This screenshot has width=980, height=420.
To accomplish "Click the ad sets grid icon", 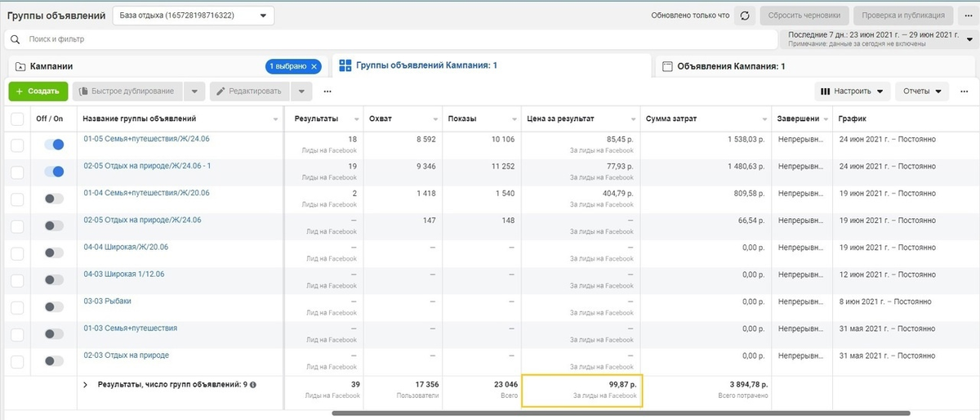I will 345,65.
